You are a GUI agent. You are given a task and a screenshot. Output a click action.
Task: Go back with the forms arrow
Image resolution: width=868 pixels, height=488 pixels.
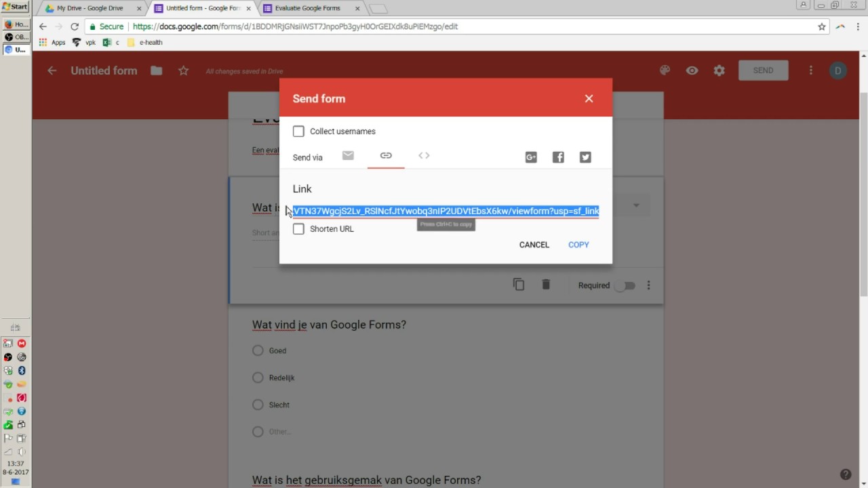(x=52, y=70)
